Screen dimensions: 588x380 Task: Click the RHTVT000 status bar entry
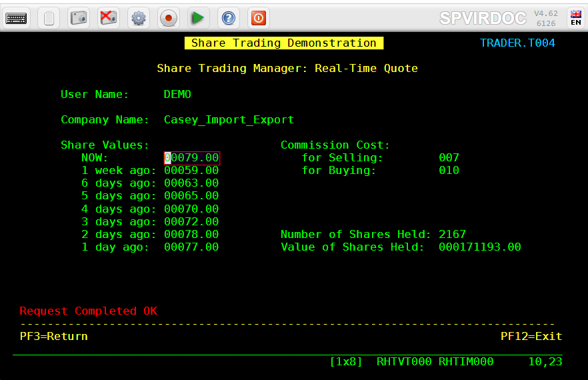tap(404, 361)
